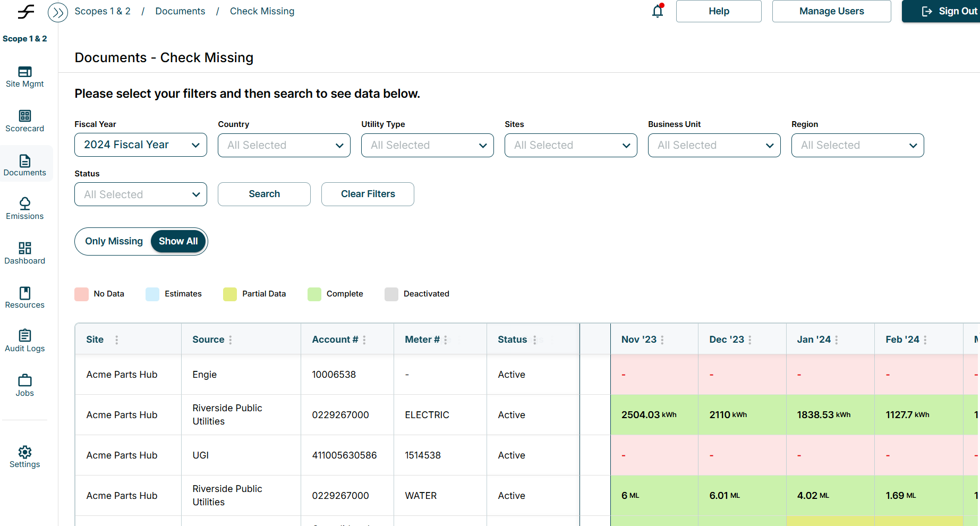Open the Fiscal Year dropdown
The image size is (980, 526).
pos(141,145)
